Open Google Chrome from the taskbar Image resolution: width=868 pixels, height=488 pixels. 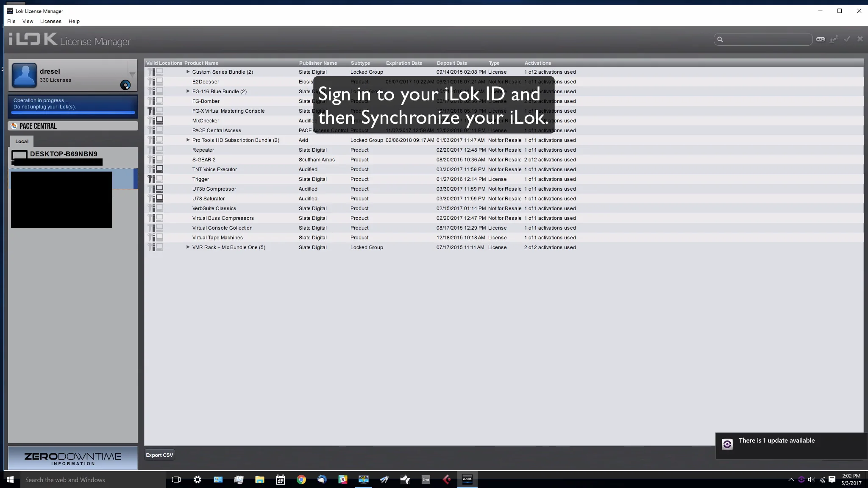tap(301, 480)
